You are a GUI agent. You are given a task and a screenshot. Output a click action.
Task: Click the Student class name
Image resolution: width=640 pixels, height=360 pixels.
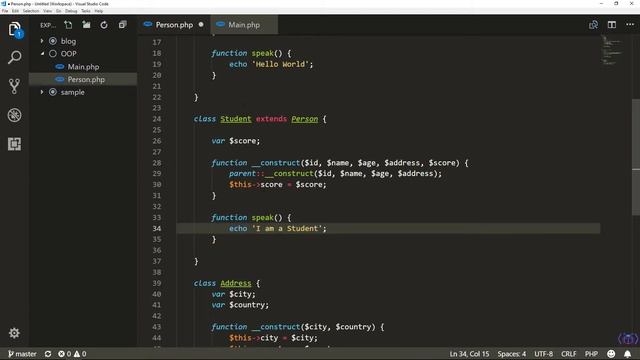[236, 119]
